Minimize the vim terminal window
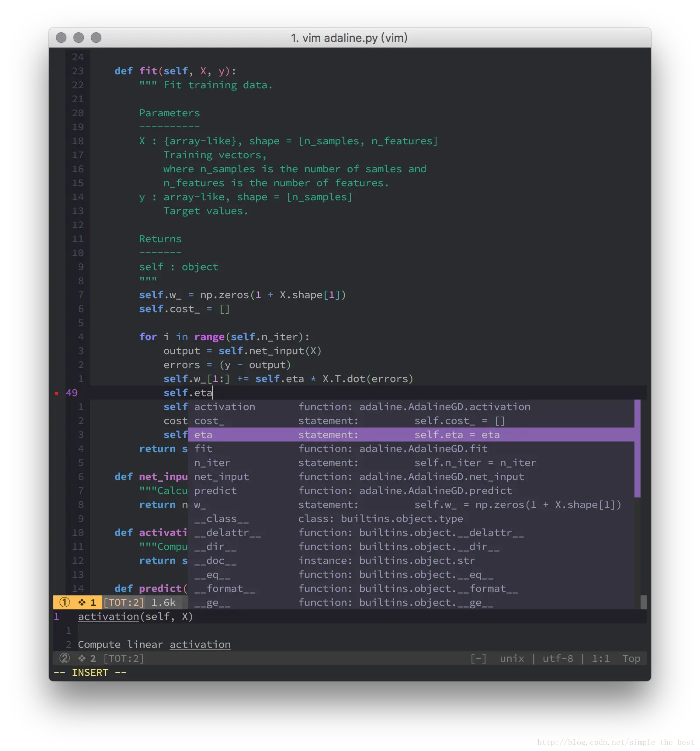Screen dimensions: 700x751 [x=79, y=38]
